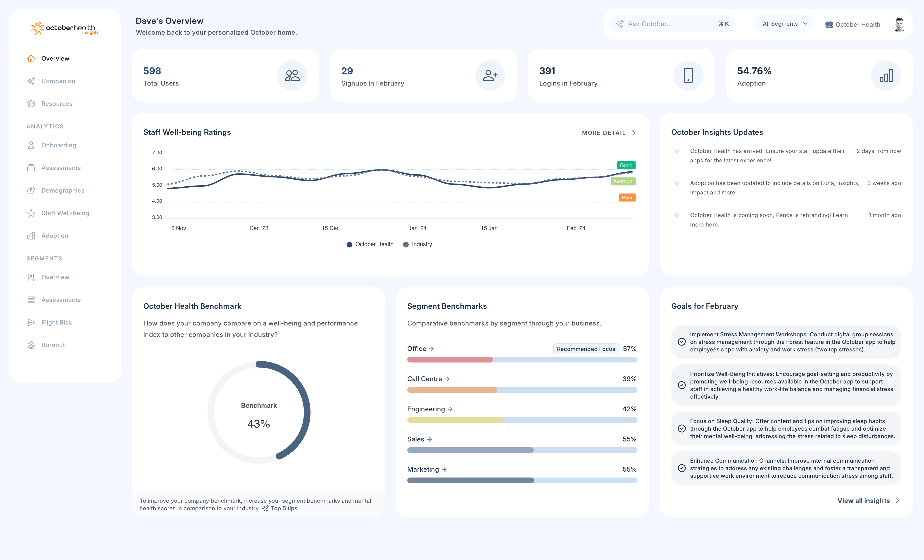Click the Resources graduation cap icon

pos(31,104)
